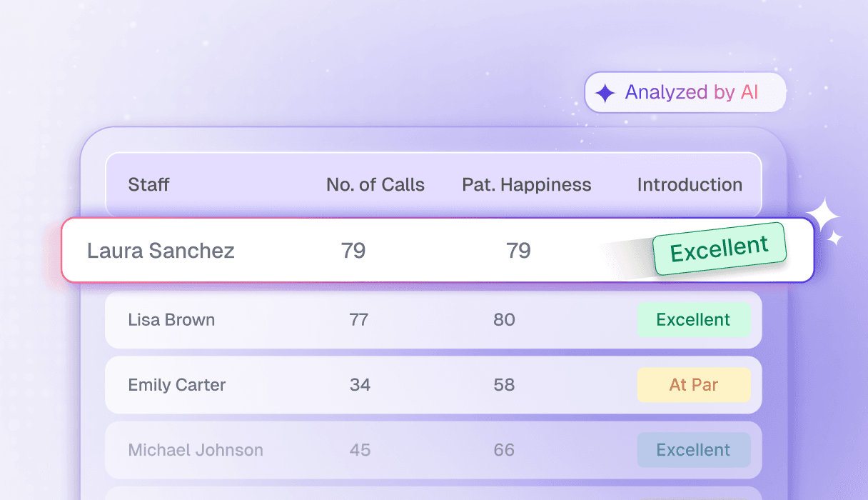Click Lisa Brown's green Excellent badge
This screenshot has width=868, height=500.
pos(693,320)
